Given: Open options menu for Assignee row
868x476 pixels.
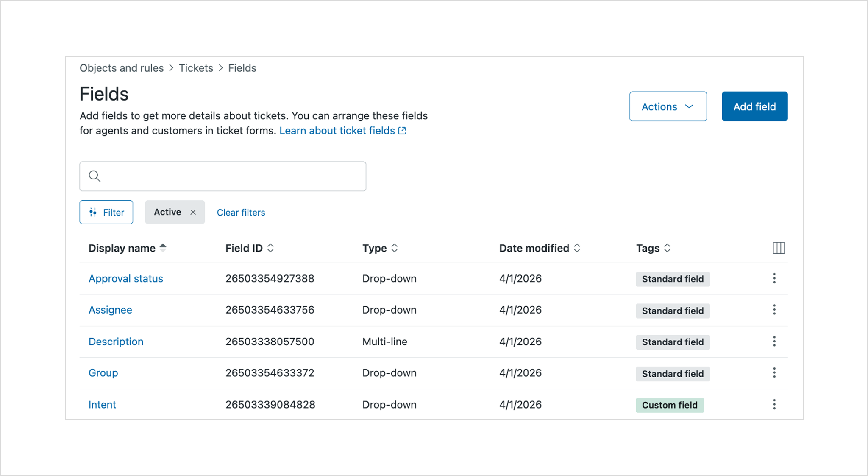Looking at the screenshot, I should (x=774, y=310).
